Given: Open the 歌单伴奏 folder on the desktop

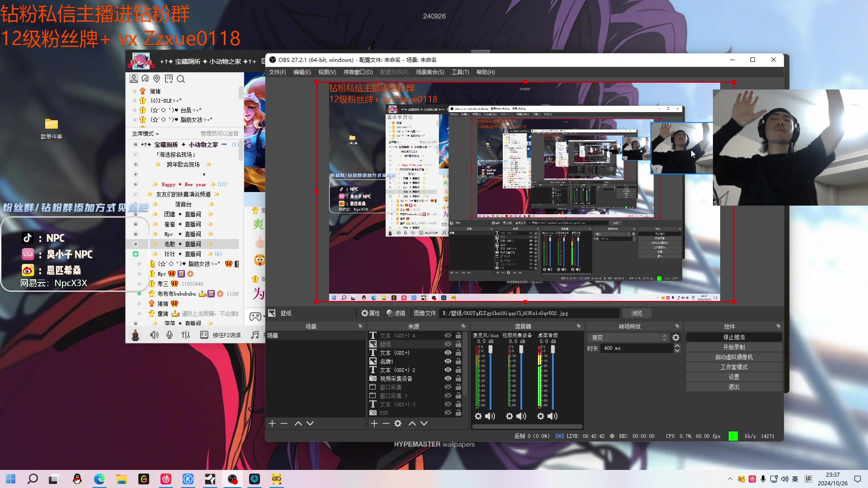Looking at the screenshot, I should click(x=52, y=128).
